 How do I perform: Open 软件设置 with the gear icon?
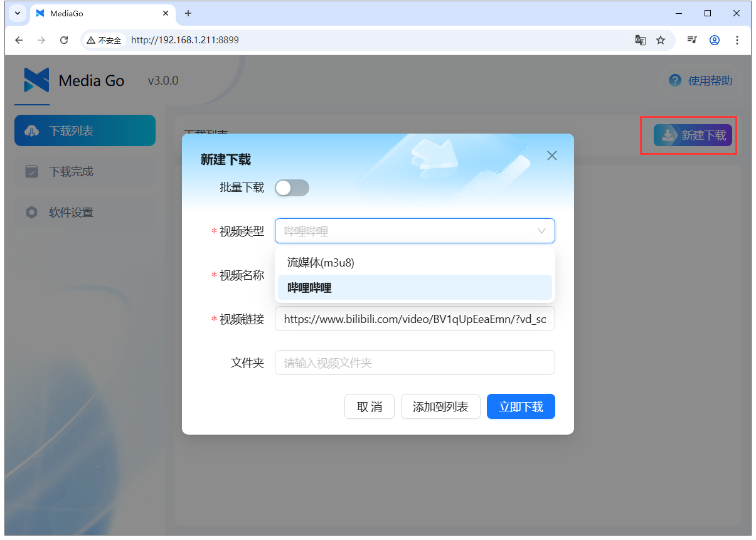[x=31, y=212]
